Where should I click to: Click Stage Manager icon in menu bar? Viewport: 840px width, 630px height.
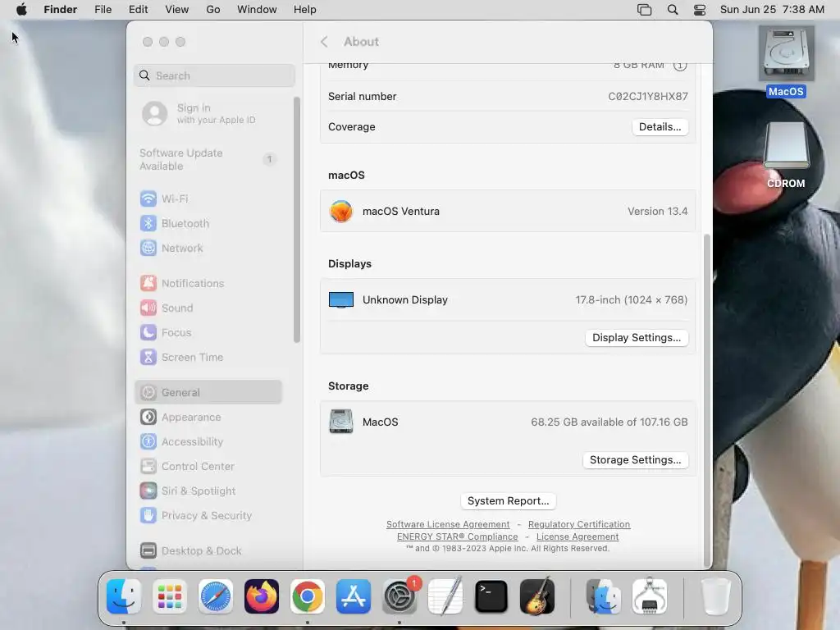pos(645,10)
